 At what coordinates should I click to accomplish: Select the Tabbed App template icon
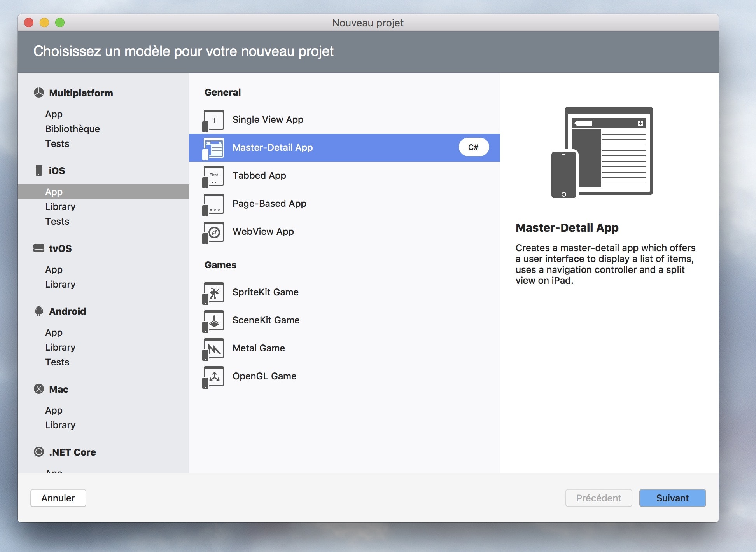tap(213, 176)
